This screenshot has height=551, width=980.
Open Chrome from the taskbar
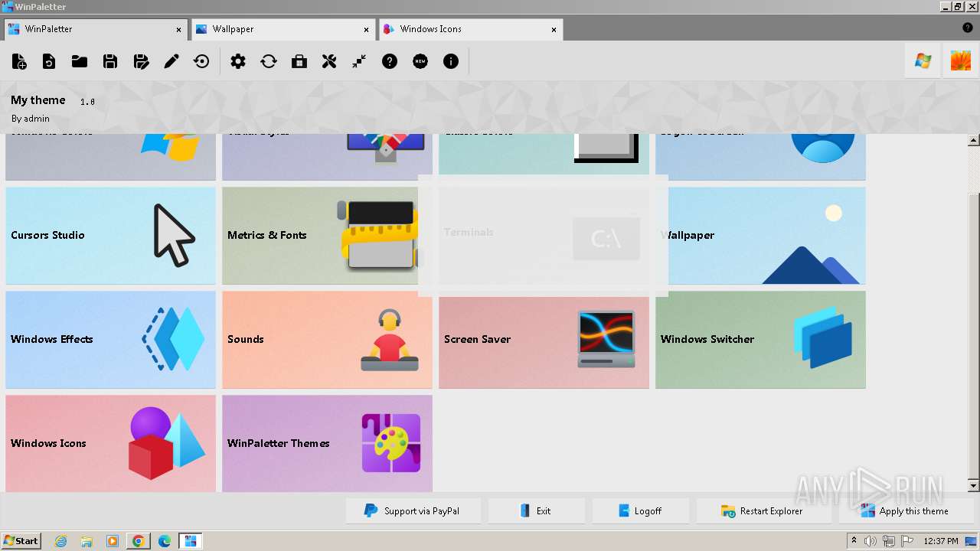139,541
